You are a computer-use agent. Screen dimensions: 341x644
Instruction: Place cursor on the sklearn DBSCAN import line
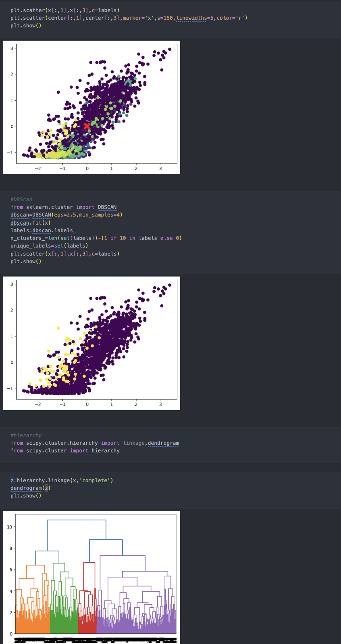[63, 207]
